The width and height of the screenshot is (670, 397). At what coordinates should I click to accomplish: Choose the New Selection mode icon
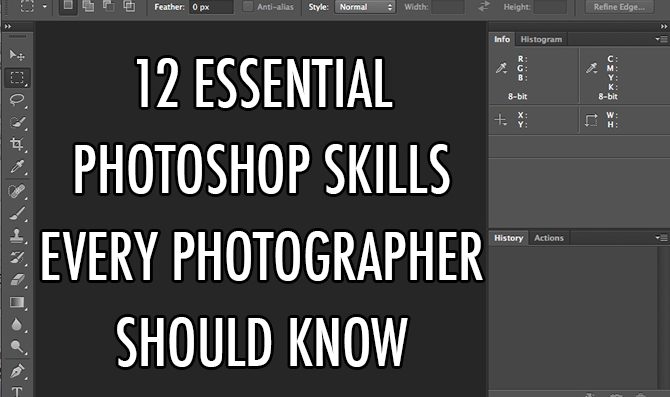coord(68,6)
